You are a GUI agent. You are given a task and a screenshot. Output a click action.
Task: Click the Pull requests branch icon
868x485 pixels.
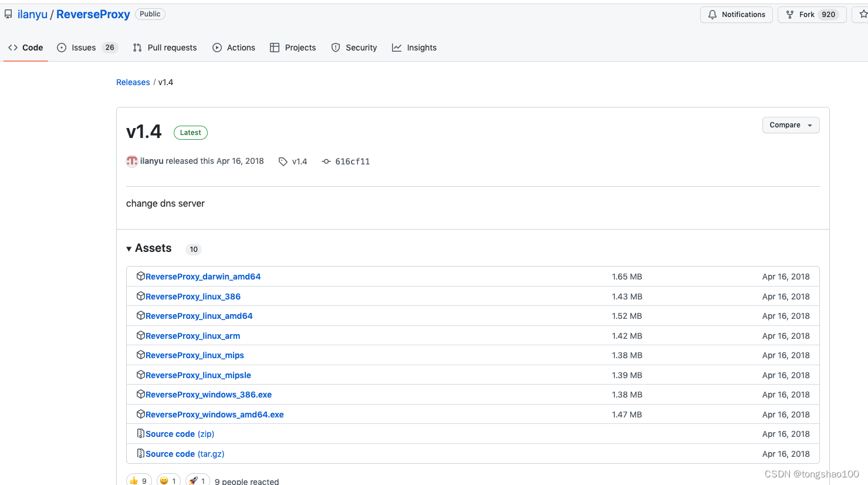pyautogui.click(x=137, y=48)
